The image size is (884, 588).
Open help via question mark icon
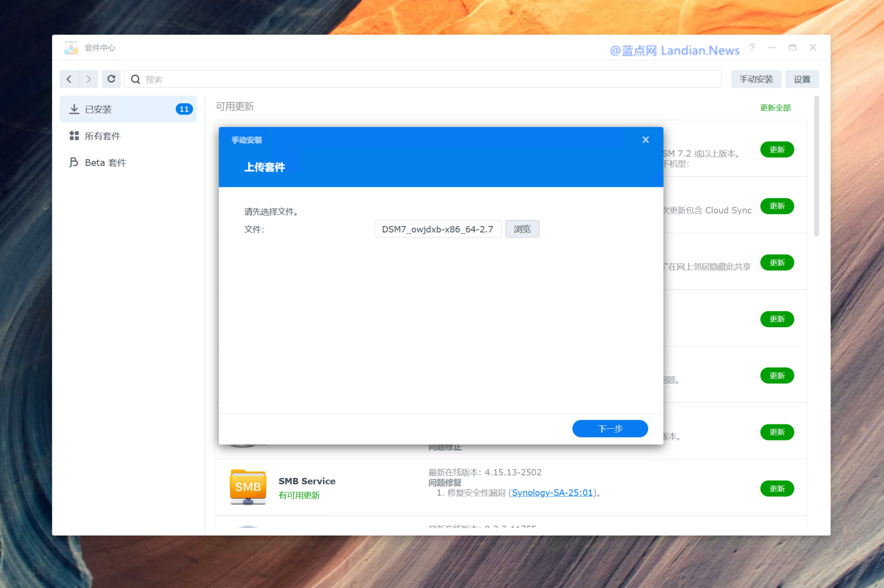(751, 48)
